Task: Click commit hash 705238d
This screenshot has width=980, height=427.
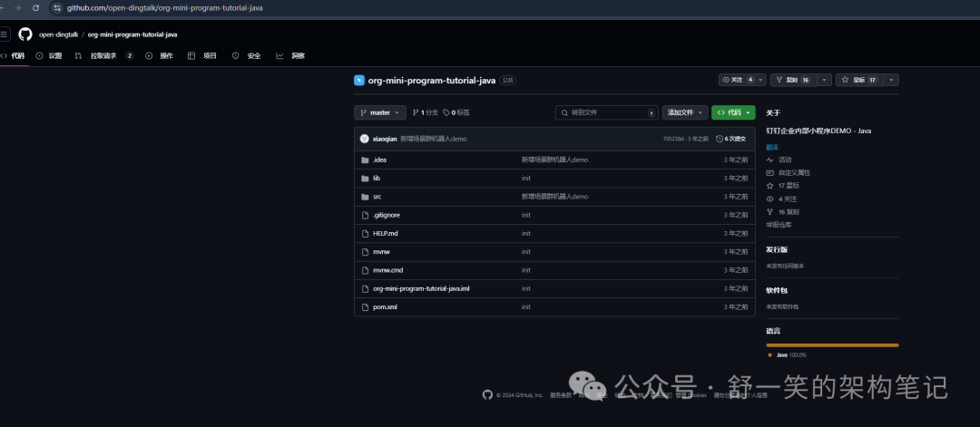Action: click(673, 139)
